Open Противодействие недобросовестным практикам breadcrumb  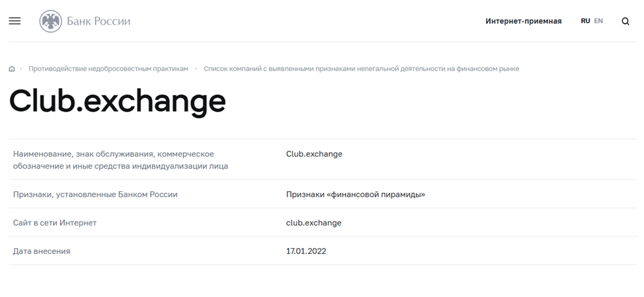108,69
